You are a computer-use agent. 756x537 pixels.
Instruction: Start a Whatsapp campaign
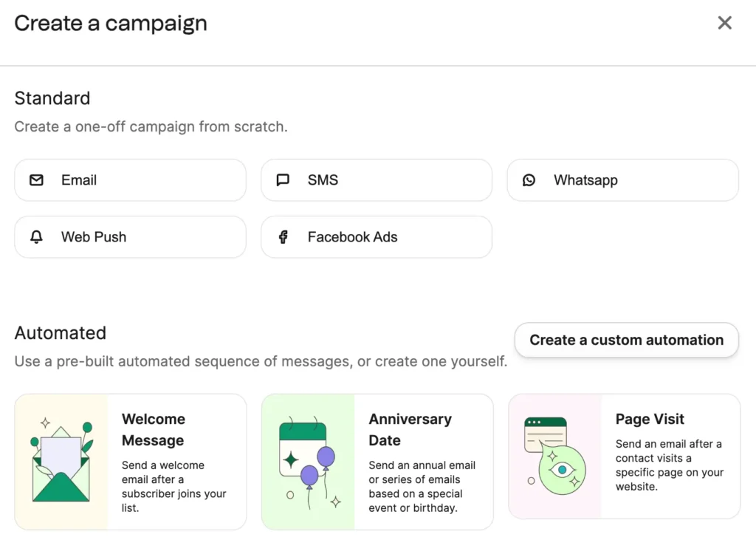pos(623,180)
